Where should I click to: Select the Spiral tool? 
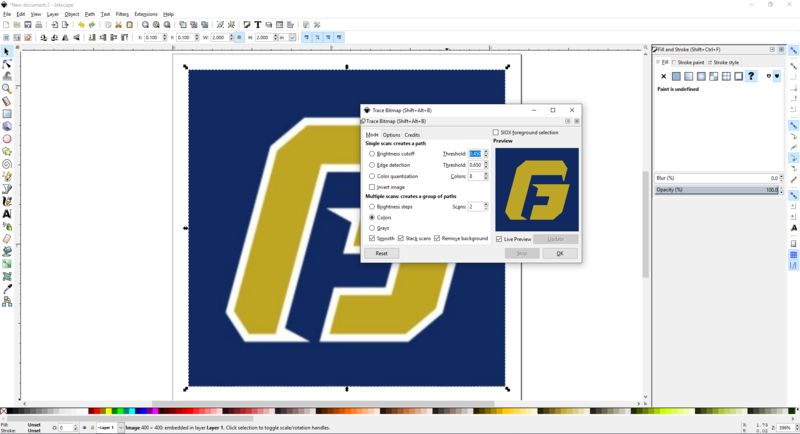tap(7, 164)
